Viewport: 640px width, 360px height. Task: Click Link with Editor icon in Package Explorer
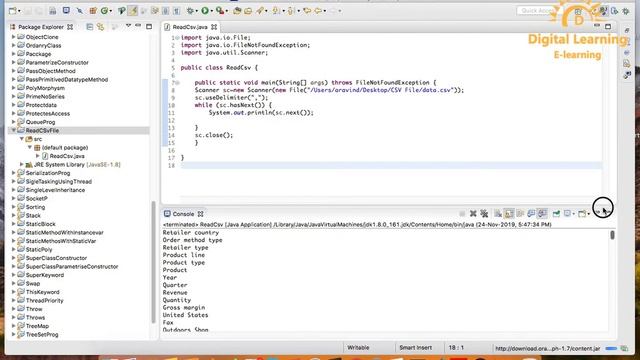pyautogui.click(x=100, y=27)
